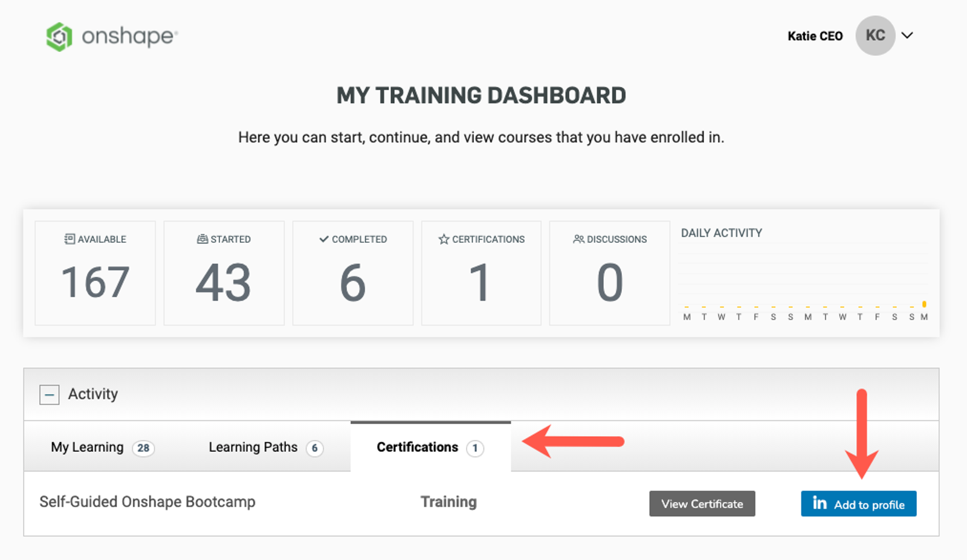Click the Discussions people icon

pyautogui.click(x=578, y=239)
